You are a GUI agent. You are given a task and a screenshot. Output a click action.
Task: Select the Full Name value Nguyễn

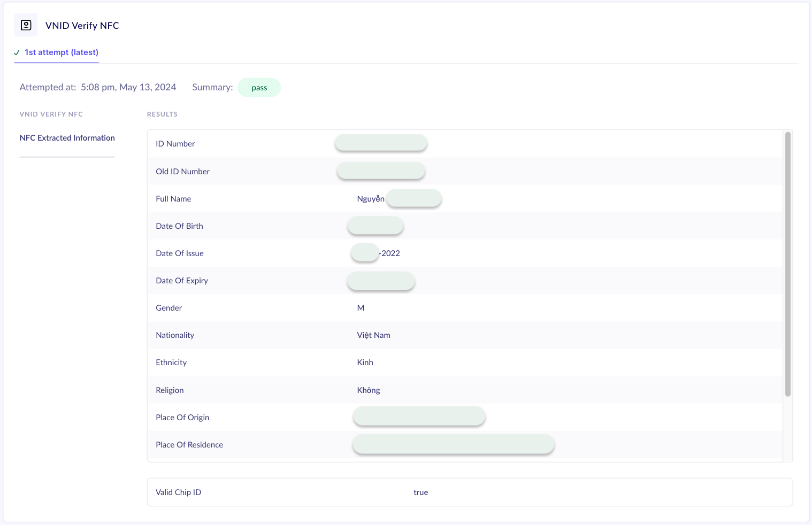pos(370,199)
